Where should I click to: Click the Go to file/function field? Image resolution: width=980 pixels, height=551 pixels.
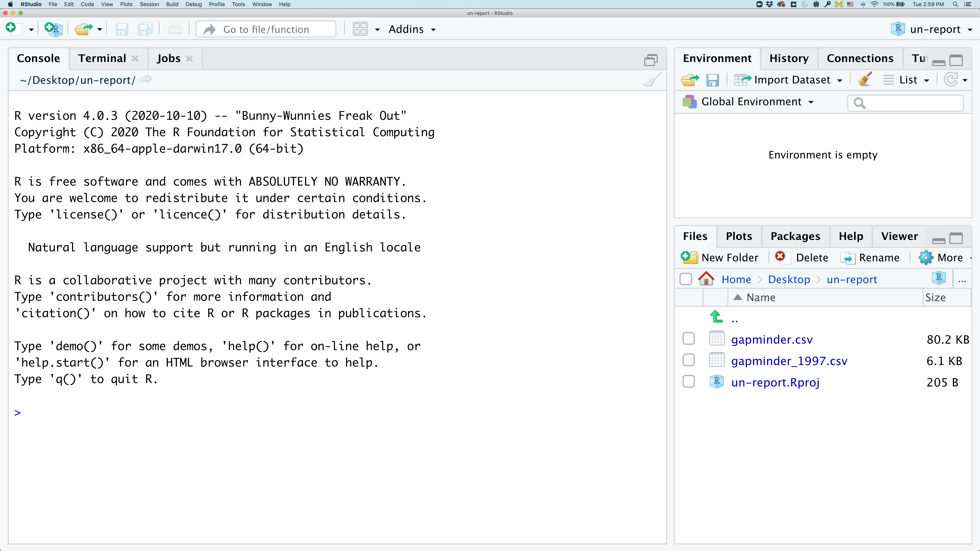click(266, 29)
